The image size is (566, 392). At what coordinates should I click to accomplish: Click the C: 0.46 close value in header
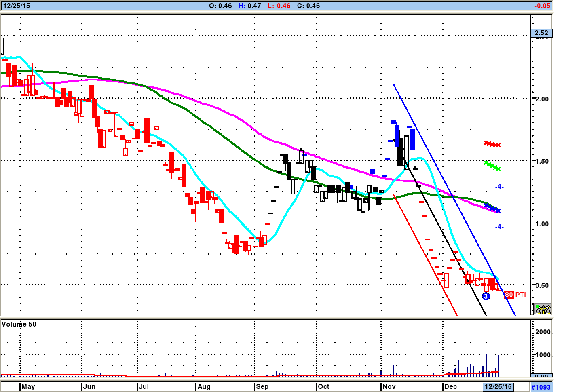tap(308, 6)
